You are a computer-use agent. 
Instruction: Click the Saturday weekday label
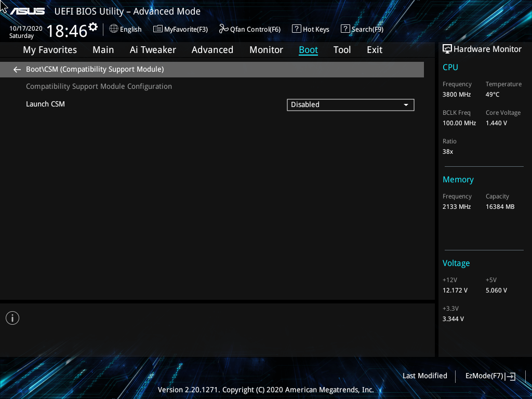(x=21, y=36)
